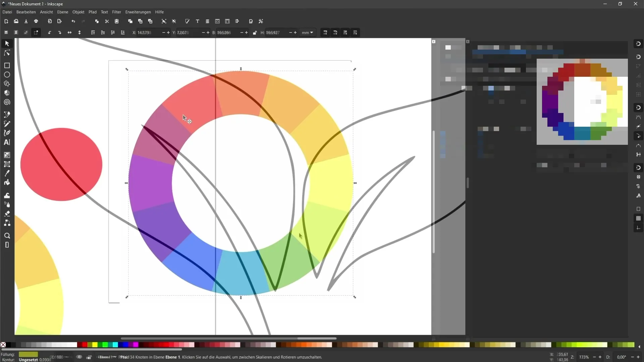Click the Cut scissors icon

click(x=107, y=21)
